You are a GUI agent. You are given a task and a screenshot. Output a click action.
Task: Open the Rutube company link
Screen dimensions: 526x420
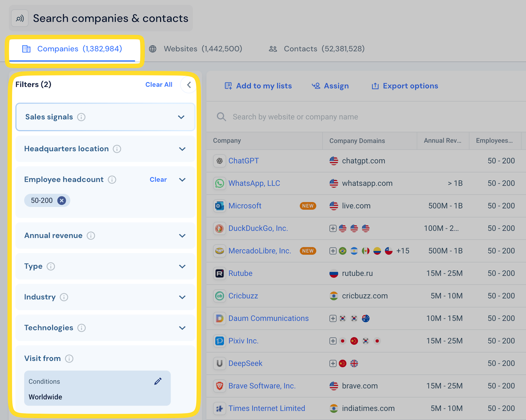point(240,273)
